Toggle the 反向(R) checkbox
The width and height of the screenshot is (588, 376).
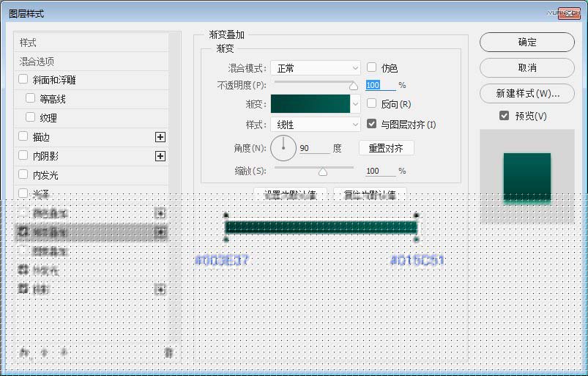click(x=372, y=104)
